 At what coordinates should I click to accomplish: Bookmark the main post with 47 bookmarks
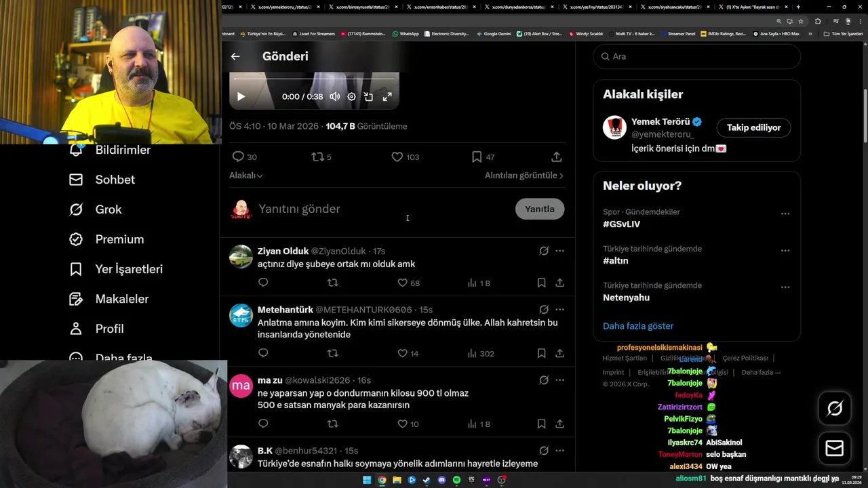click(483, 157)
